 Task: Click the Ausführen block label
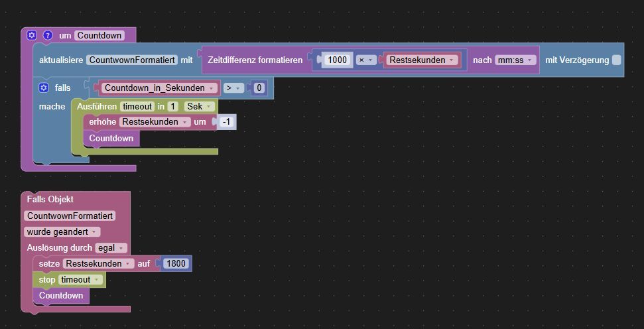[97, 106]
